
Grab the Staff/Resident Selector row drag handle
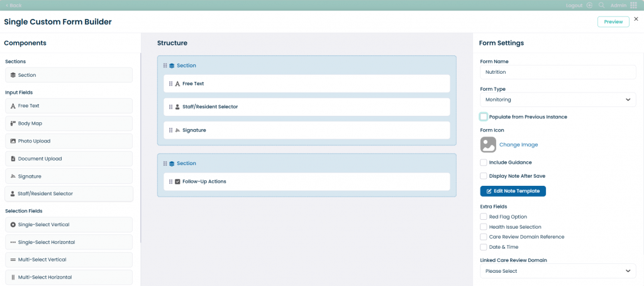point(171,107)
